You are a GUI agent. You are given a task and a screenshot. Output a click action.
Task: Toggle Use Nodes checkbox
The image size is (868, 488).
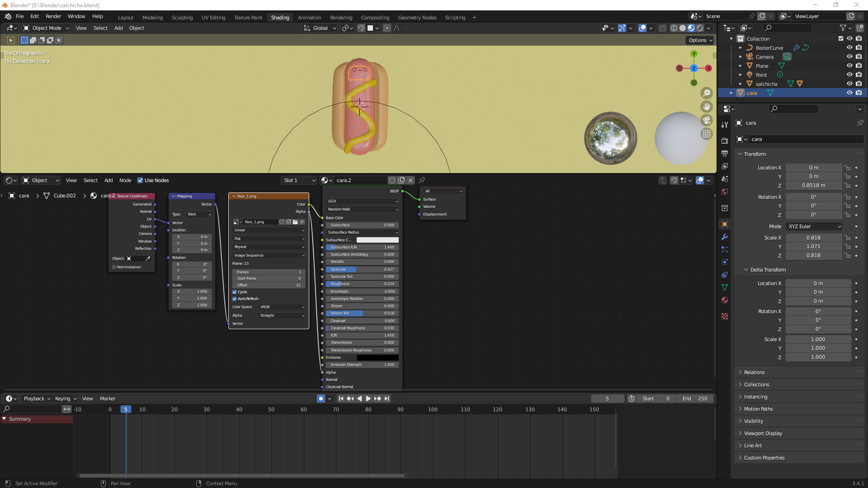[140, 180]
